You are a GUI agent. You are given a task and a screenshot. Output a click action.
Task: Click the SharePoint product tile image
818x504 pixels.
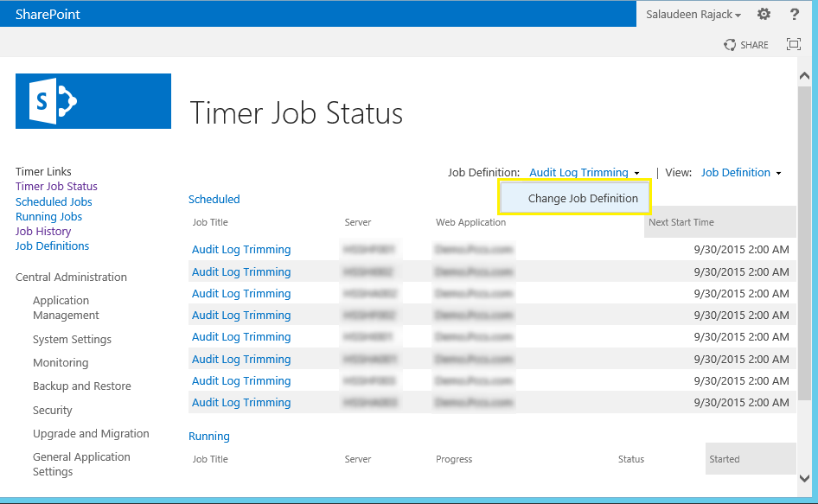[93, 101]
